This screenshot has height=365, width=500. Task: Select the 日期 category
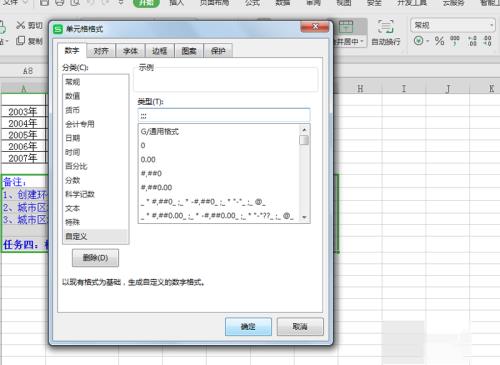point(95,138)
